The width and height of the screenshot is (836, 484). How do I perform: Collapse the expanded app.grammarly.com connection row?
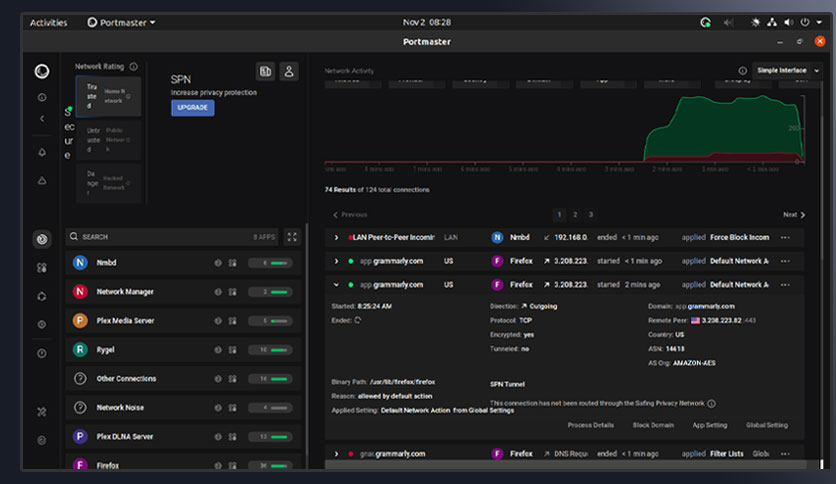(x=336, y=285)
